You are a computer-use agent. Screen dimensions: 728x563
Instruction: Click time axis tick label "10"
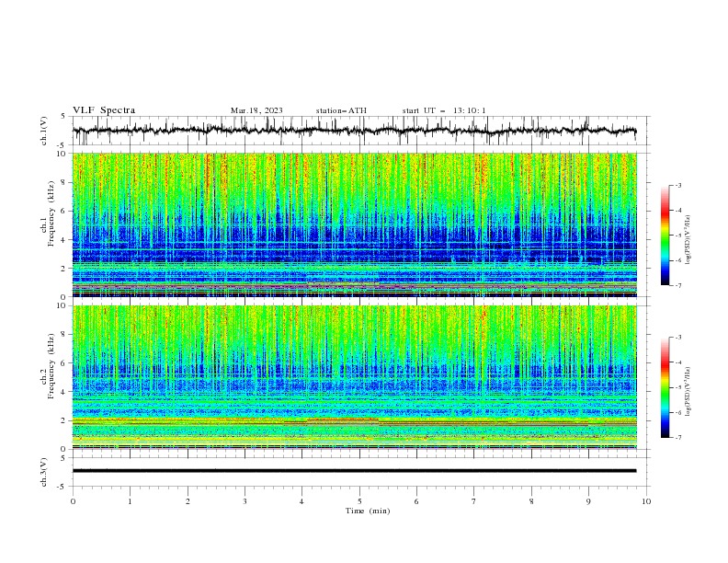[x=646, y=501]
